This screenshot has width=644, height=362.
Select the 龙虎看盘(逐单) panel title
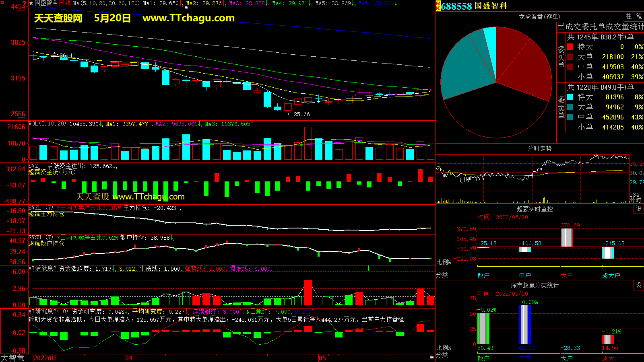pos(539,16)
